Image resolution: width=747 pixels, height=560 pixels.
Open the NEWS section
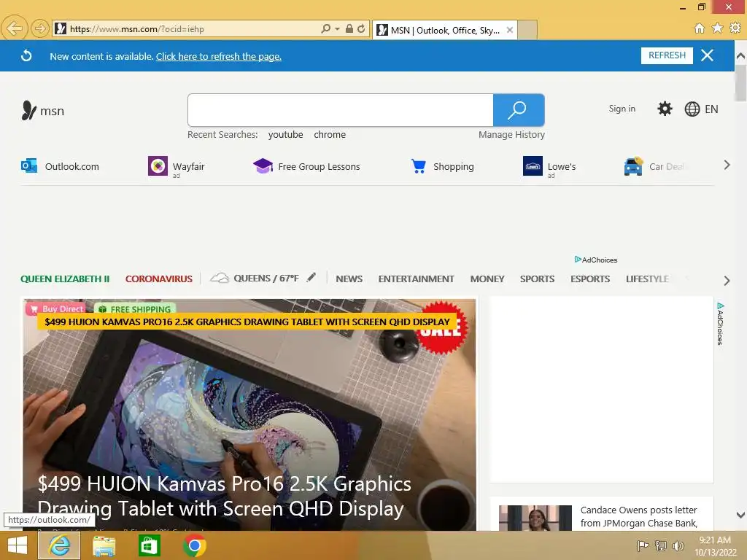(349, 279)
